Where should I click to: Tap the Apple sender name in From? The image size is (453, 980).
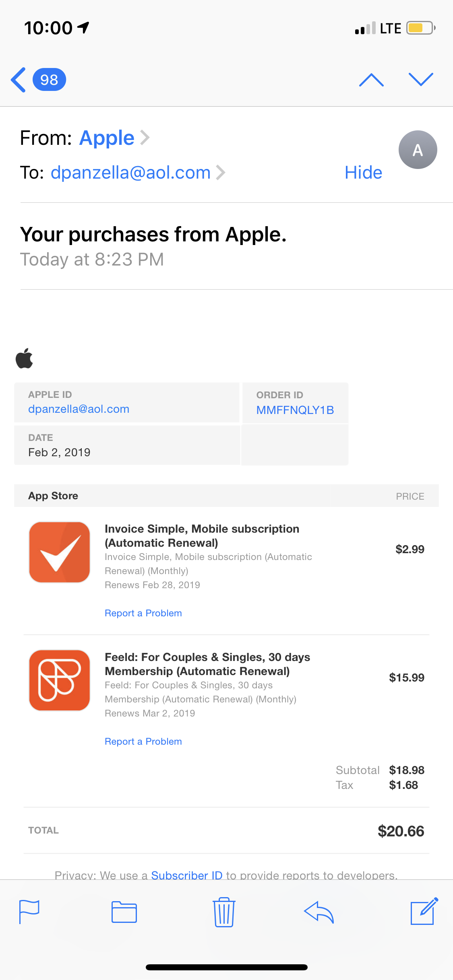point(107,138)
